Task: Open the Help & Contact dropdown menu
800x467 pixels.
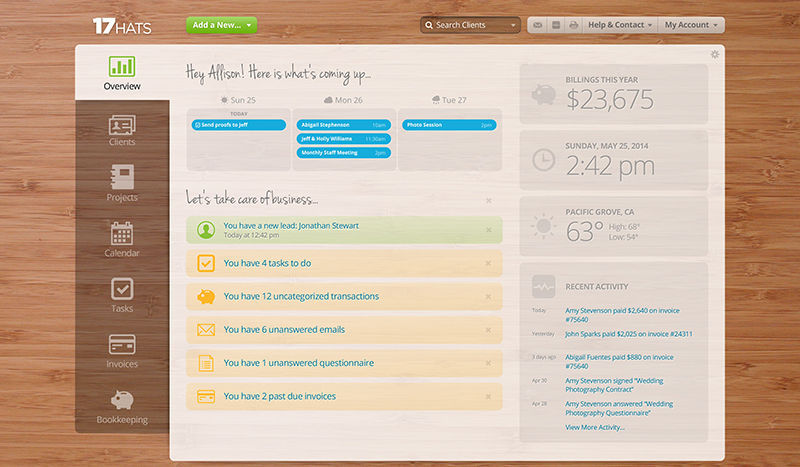Action: click(x=620, y=25)
